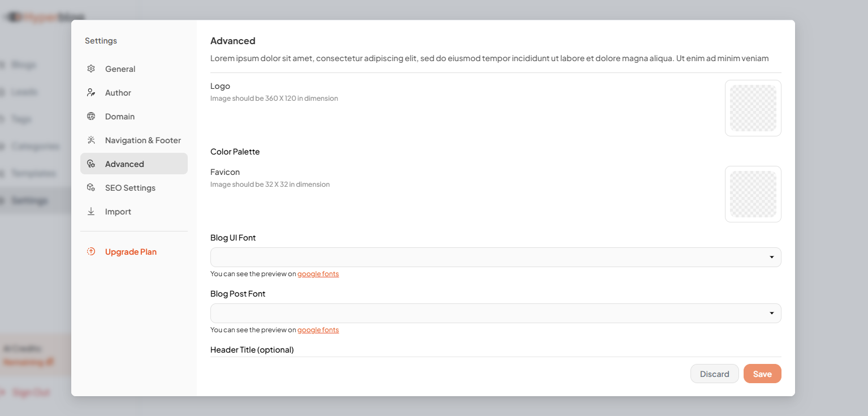This screenshot has width=868, height=416.
Task: Select Templates in the sidebar
Action: pos(34,173)
